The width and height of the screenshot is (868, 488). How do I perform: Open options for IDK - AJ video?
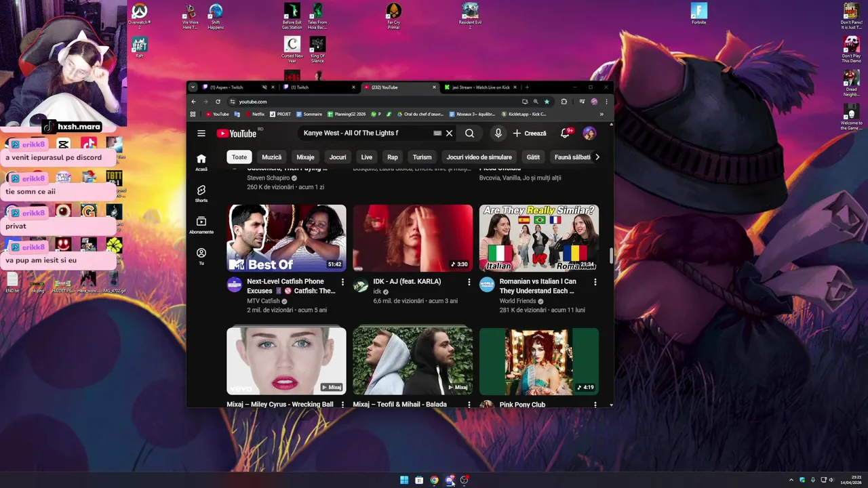[469, 282]
